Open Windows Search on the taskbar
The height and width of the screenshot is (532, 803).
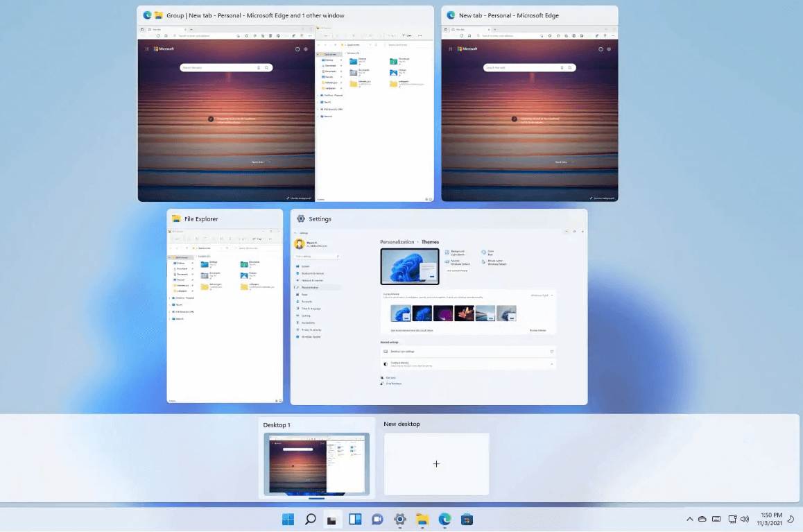point(310,519)
